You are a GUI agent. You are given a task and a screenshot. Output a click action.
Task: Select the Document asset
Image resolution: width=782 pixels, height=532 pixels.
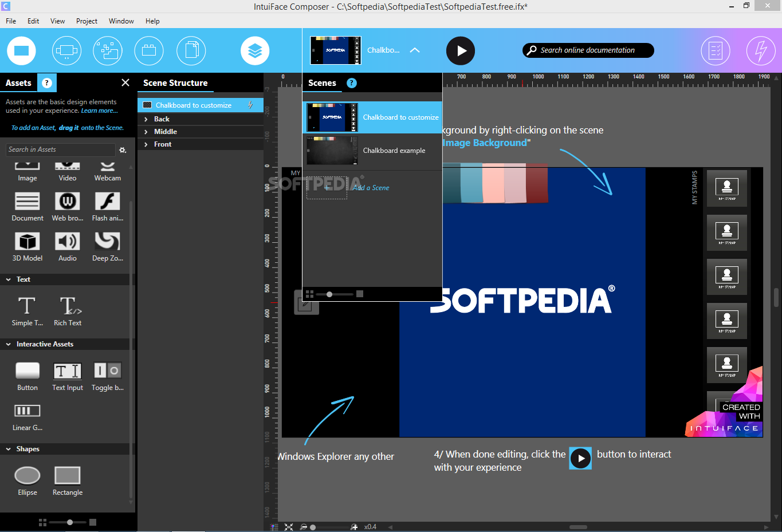pos(27,207)
